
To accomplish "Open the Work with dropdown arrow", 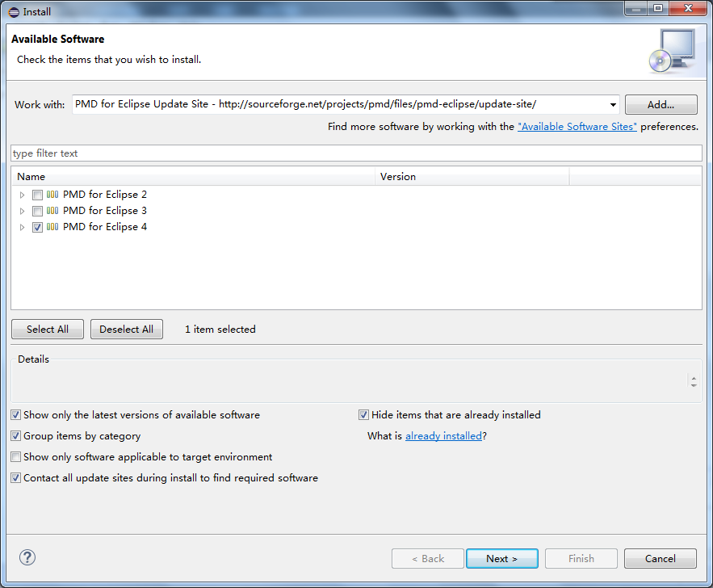I will coord(613,104).
